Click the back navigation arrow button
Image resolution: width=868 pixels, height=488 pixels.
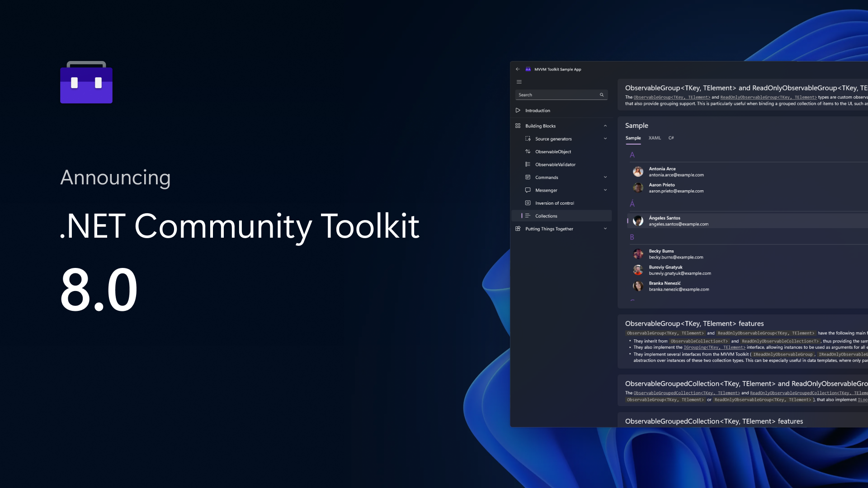pyautogui.click(x=518, y=69)
